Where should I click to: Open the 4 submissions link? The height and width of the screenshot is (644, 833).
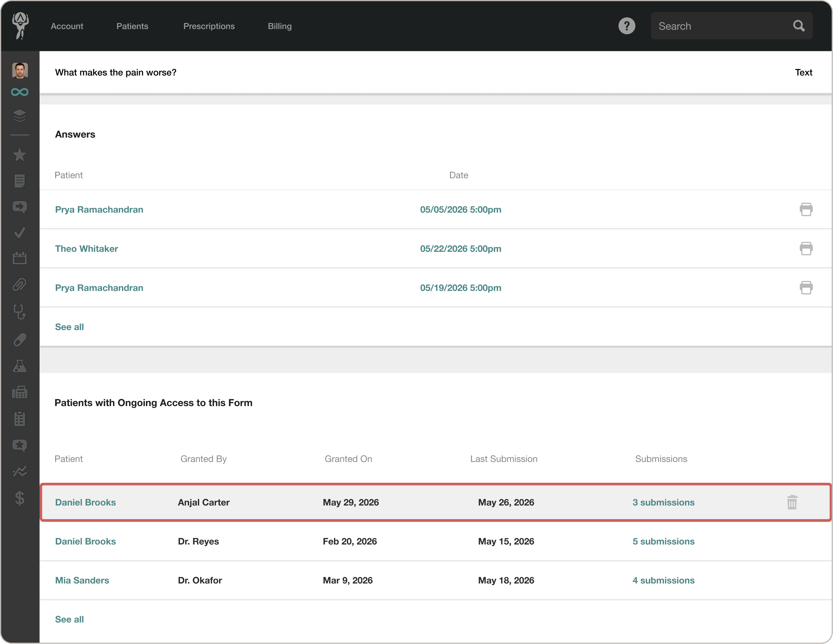pyautogui.click(x=664, y=580)
